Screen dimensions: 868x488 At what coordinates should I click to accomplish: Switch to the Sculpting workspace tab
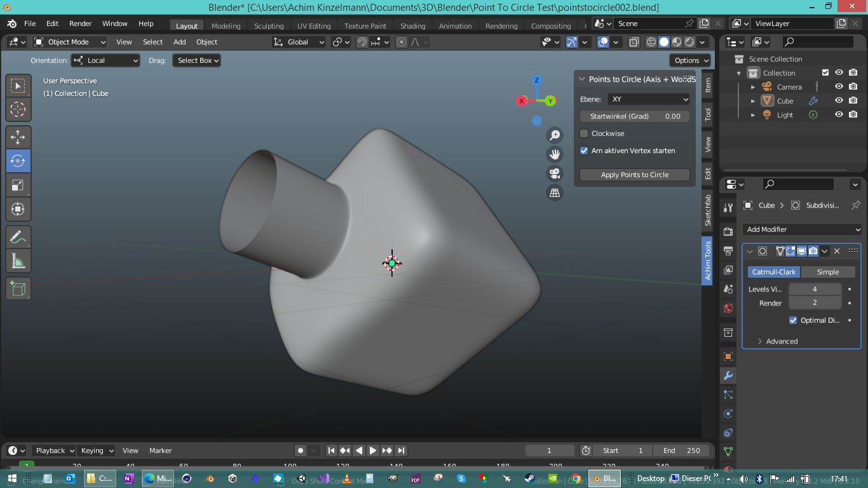[268, 26]
